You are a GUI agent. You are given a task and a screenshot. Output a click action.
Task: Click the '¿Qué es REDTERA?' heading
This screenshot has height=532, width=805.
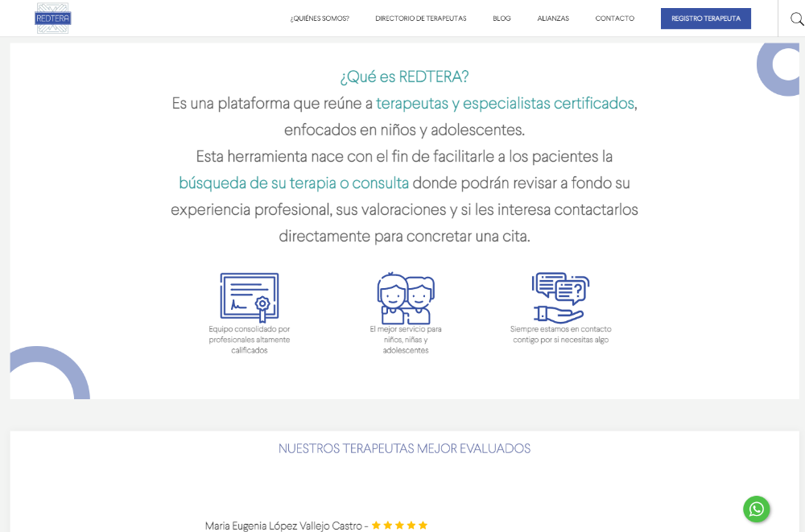[x=404, y=76]
